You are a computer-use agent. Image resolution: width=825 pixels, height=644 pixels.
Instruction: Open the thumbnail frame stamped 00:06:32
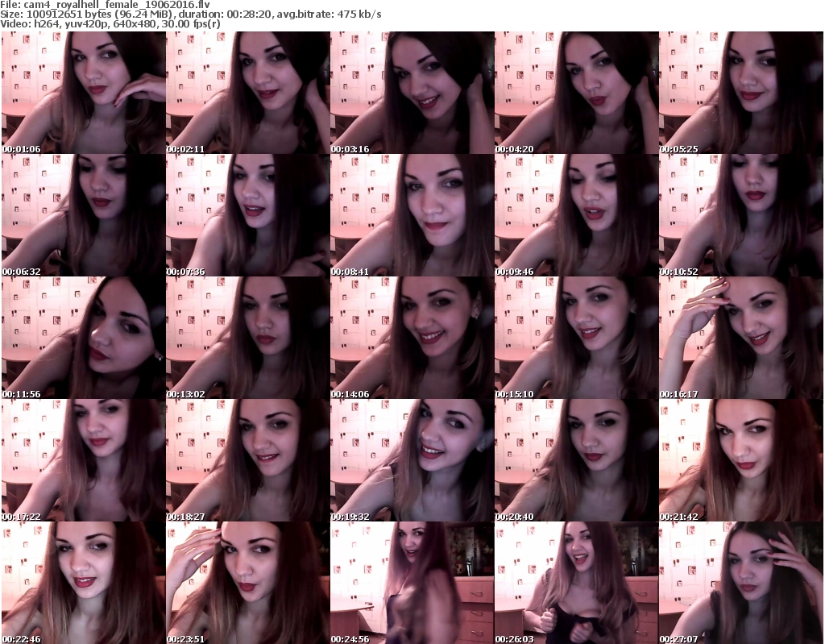click(84, 215)
